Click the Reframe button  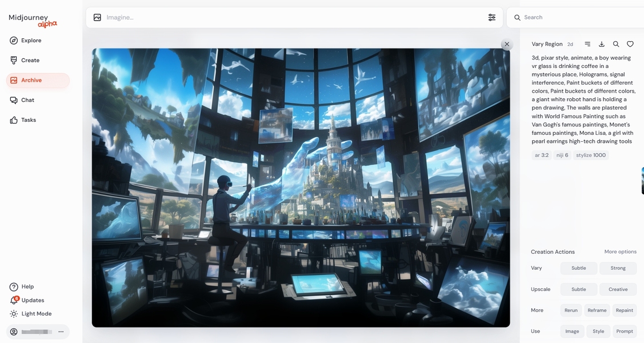click(597, 310)
